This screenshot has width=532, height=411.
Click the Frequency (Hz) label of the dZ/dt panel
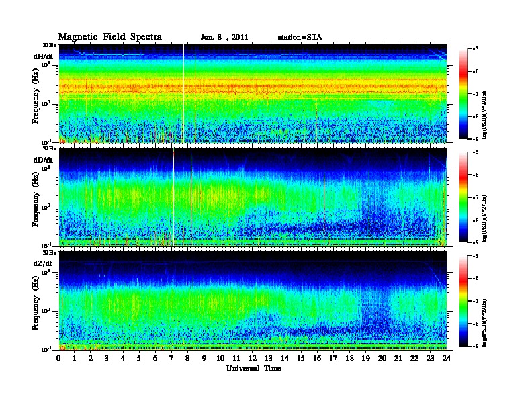pos(36,304)
